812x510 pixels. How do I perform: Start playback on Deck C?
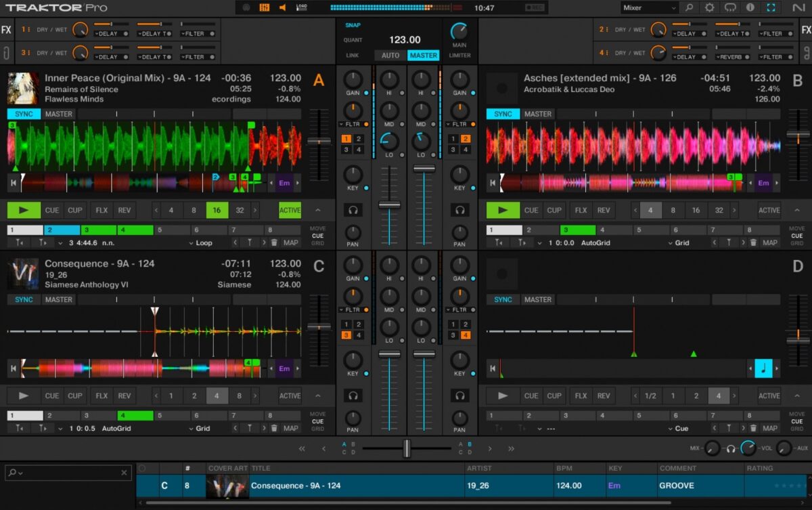pyautogui.click(x=24, y=396)
